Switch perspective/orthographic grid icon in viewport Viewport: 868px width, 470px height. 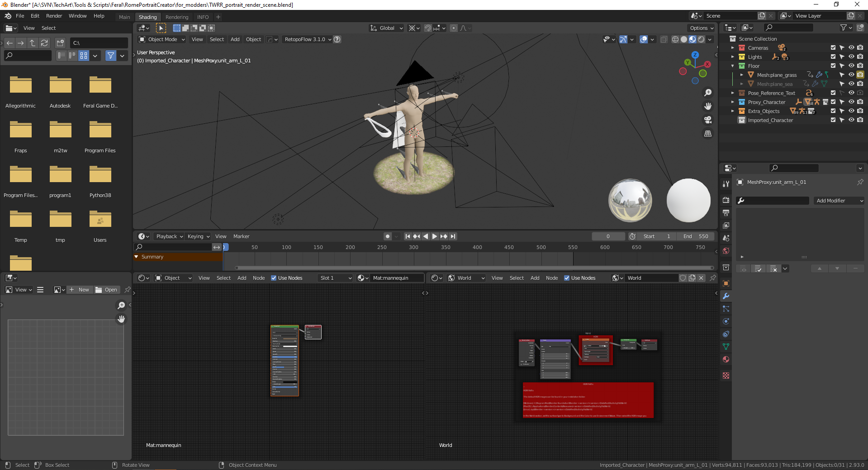[708, 134]
